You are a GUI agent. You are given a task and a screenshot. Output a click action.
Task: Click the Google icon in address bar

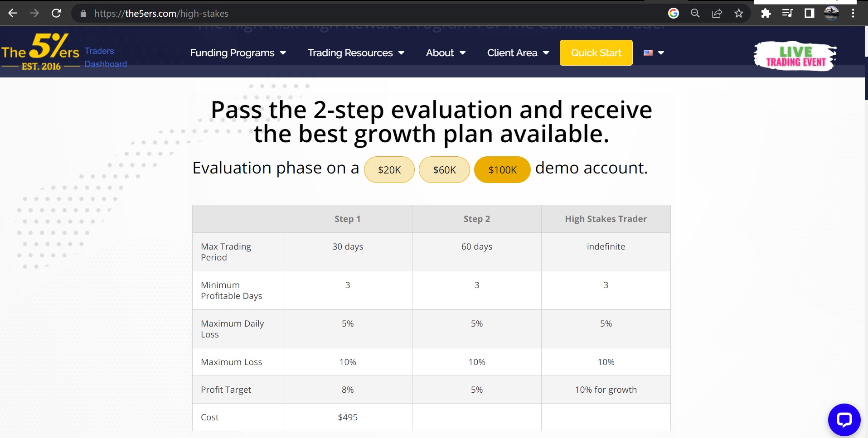(x=673, y=13)
